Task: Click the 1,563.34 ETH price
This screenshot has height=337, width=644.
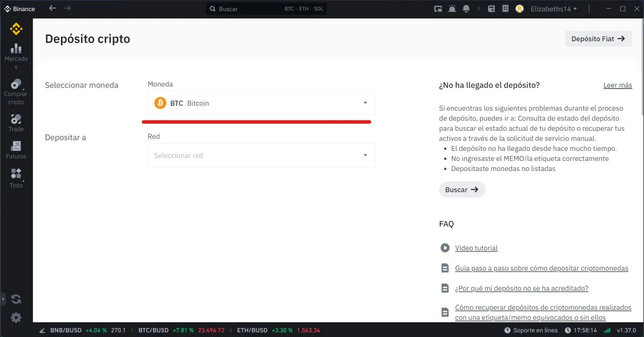Action: pyautogui.click(x=308, y=330)
